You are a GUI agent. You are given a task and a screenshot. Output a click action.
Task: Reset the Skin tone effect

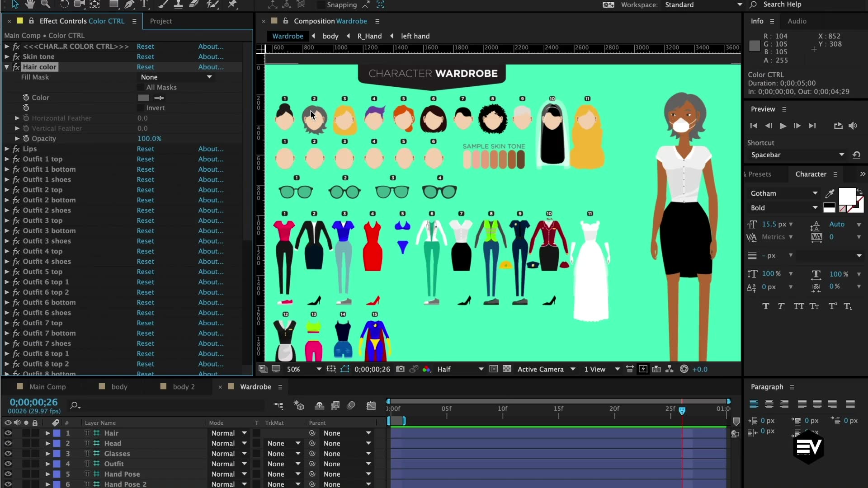click(x=145, y=56)
